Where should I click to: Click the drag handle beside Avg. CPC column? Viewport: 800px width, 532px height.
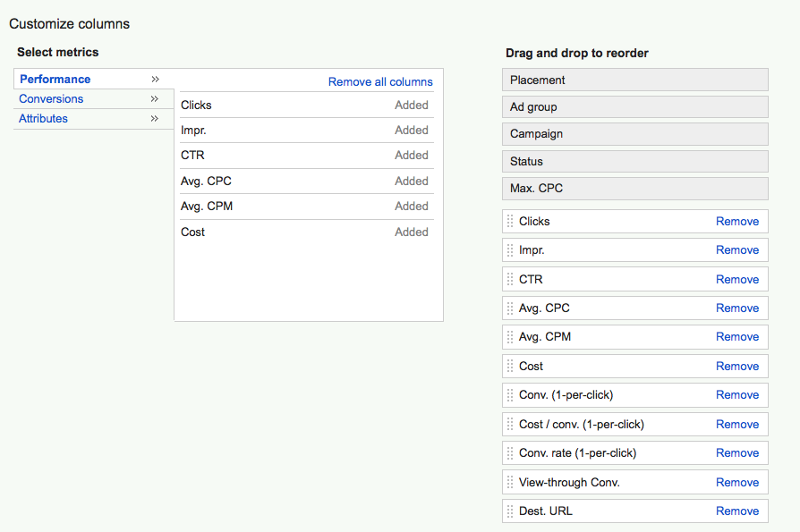click(510, 308)
